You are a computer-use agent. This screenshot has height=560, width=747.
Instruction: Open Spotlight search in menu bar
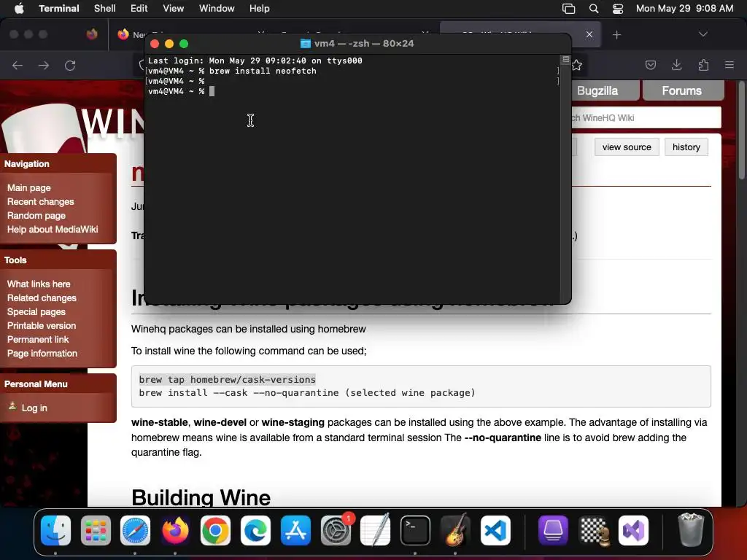594,9
